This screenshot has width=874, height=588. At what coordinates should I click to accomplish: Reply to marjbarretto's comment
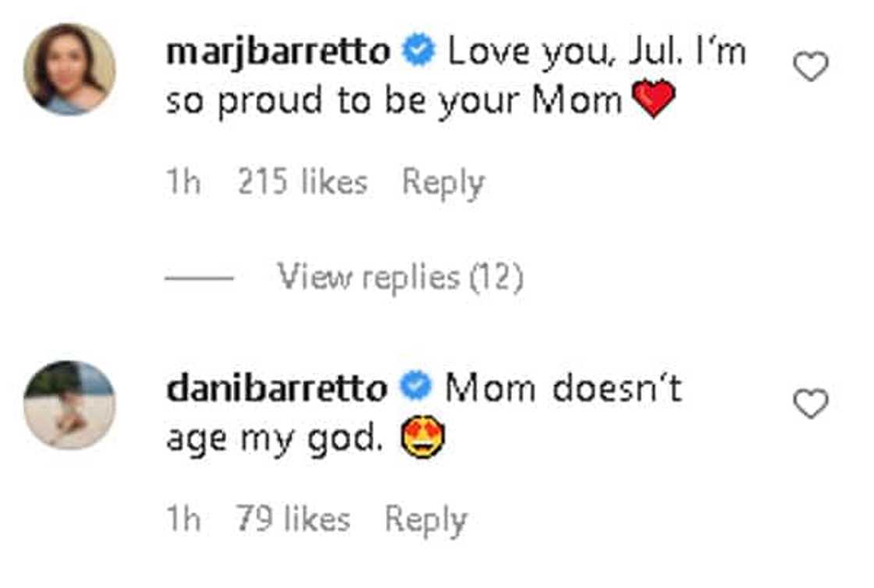[442, 182]
